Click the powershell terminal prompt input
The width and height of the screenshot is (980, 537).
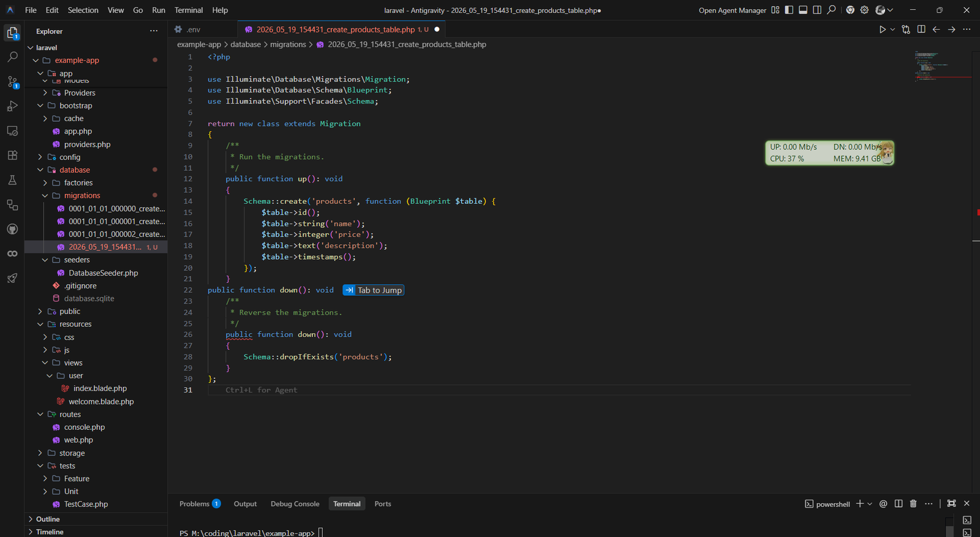[320, 533]
